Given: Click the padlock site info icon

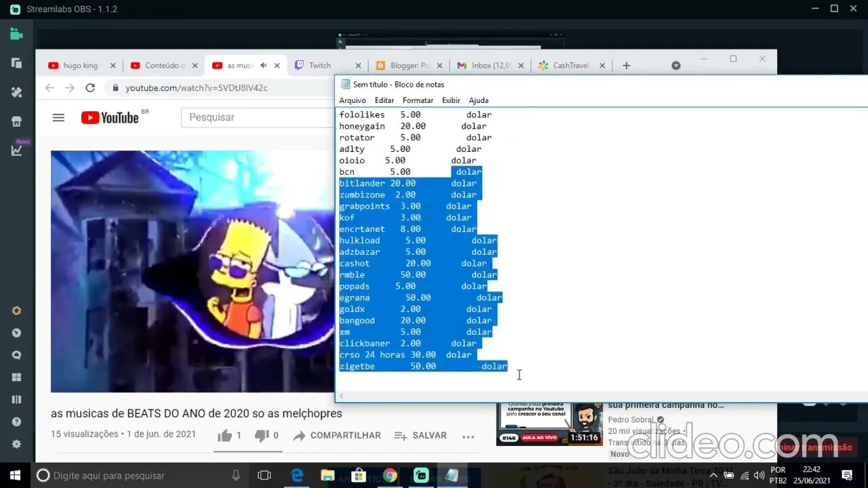Looking at the screenshot, I should pyautogui.click(x=115, y=88).
